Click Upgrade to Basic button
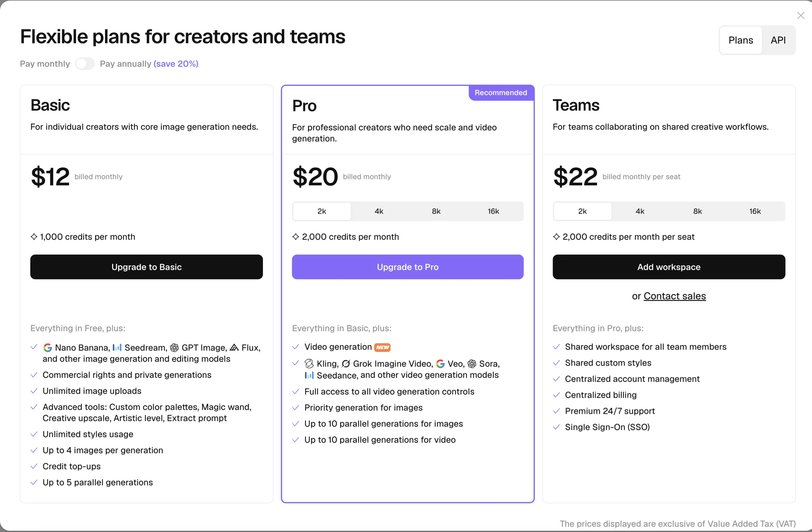This screenshot has width=812, height=532. pos(146,267)
